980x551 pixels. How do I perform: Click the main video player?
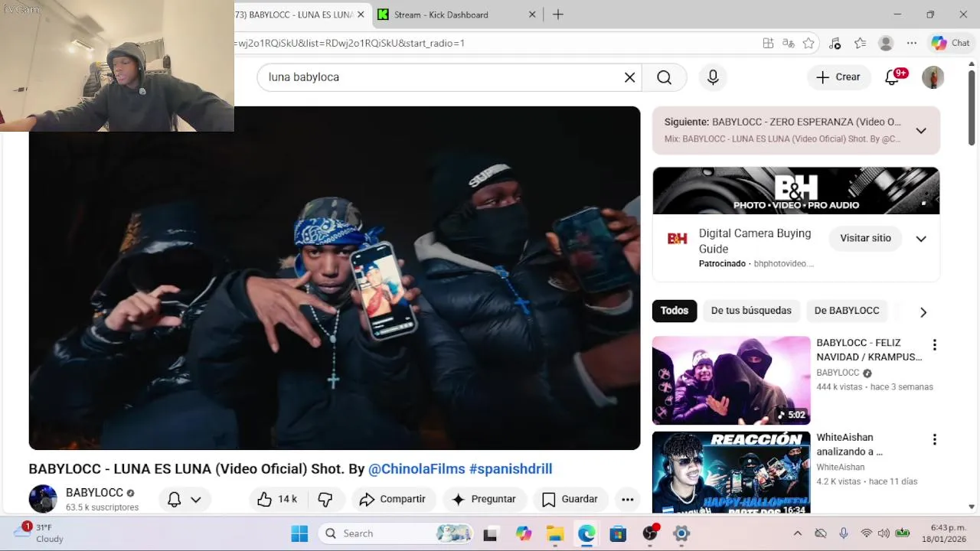click(335, 278)
